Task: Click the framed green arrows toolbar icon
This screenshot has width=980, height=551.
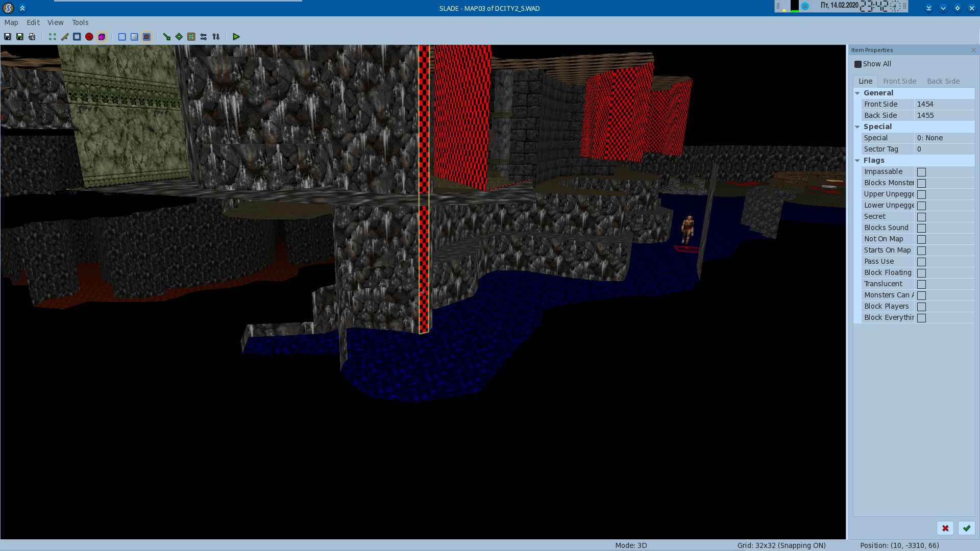Action: click(x=191, y=37)
